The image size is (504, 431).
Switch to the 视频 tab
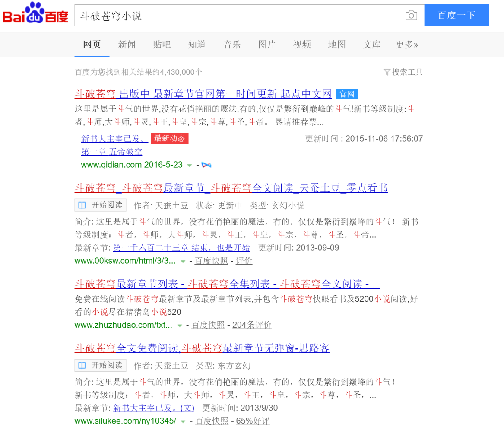pyautogui.click(x=302, y=45)
